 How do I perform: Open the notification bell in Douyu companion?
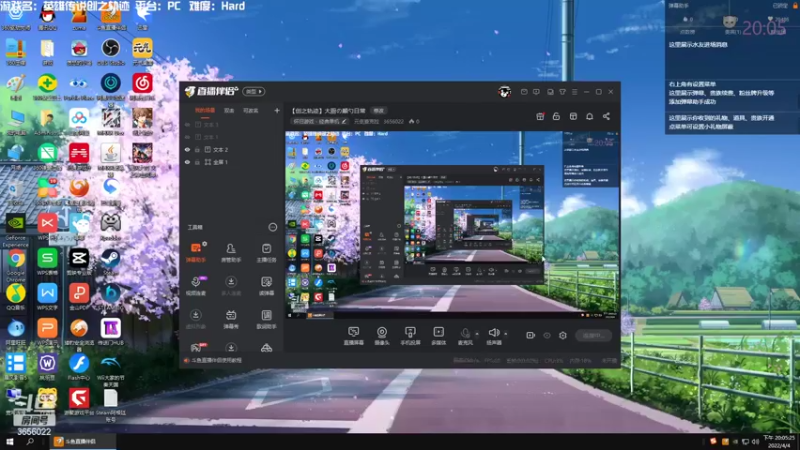tap(589, 116)
